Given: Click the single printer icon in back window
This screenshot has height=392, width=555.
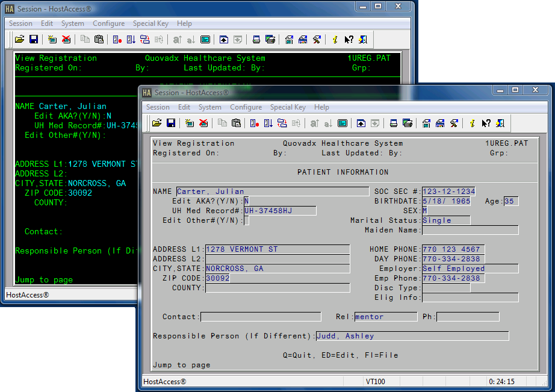Looking at the screenshot, I should coord(256,39).
